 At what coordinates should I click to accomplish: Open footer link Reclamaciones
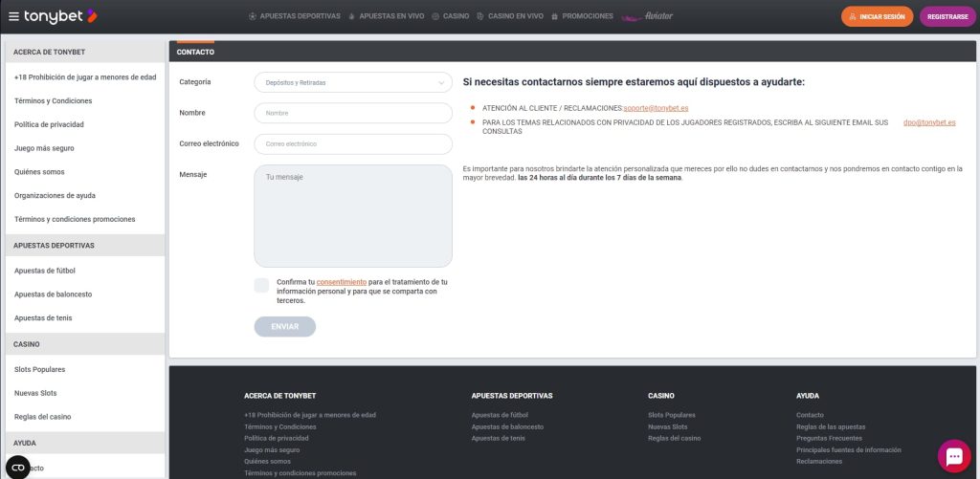[x=819, y=462]
